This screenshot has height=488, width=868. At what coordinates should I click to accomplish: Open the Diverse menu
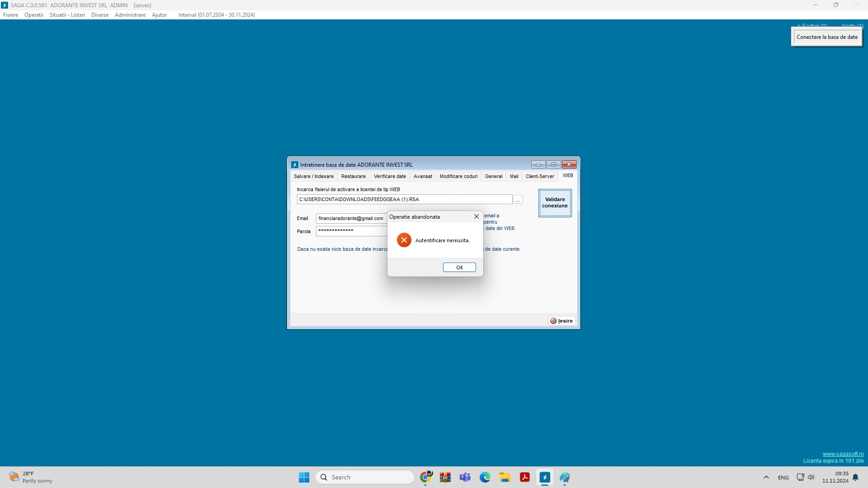[100, 15]
